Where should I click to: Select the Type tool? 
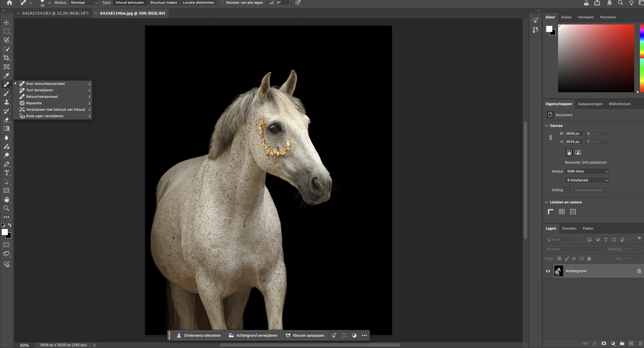coord(6,173)
